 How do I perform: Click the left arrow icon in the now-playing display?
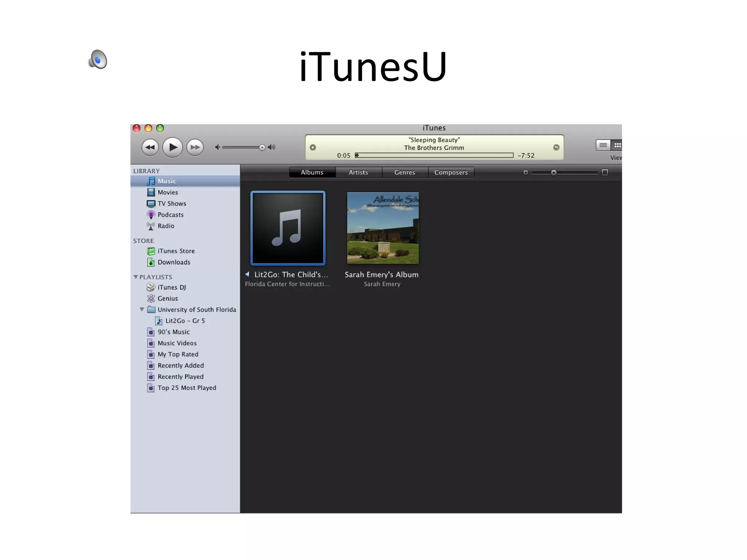click(313, 147)
